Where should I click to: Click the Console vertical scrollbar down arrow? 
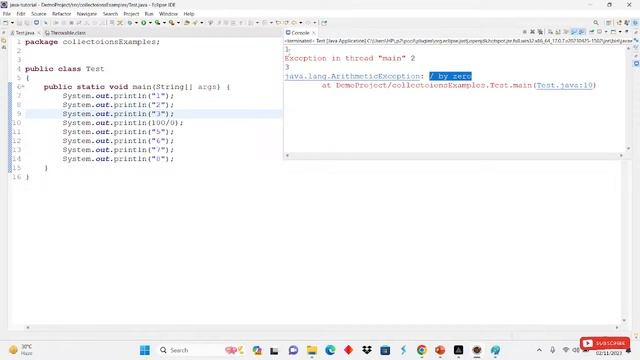coord(629,149)
